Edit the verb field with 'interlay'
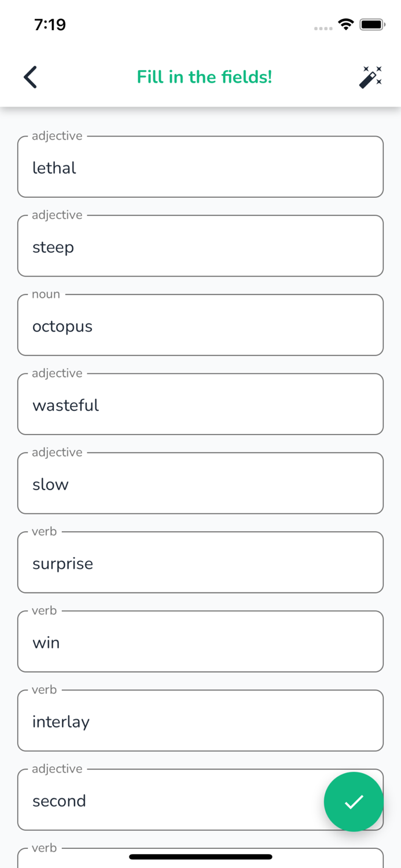The image size is (401, 868). tap(200, 722)
